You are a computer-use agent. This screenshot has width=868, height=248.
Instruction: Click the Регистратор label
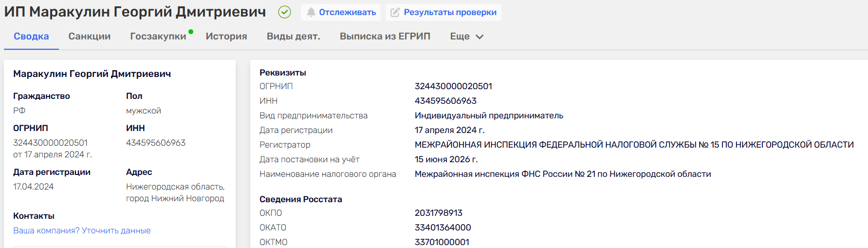(x=285, y=145)
